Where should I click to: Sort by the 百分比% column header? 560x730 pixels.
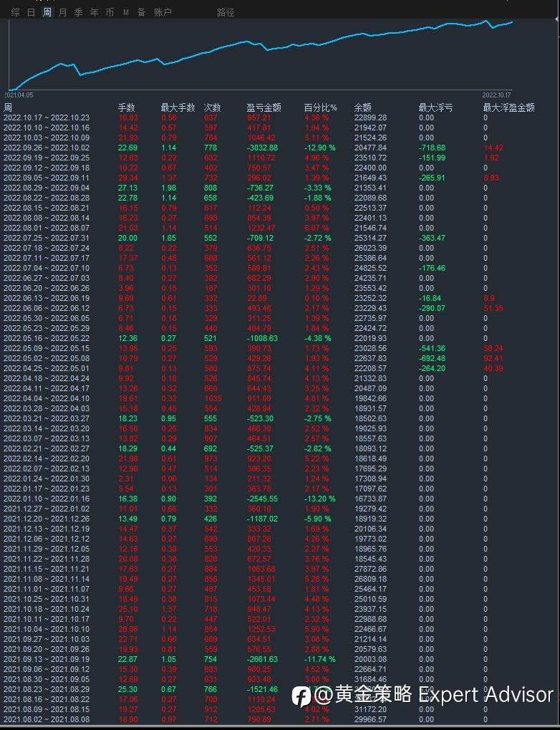(x=320, y=107)
